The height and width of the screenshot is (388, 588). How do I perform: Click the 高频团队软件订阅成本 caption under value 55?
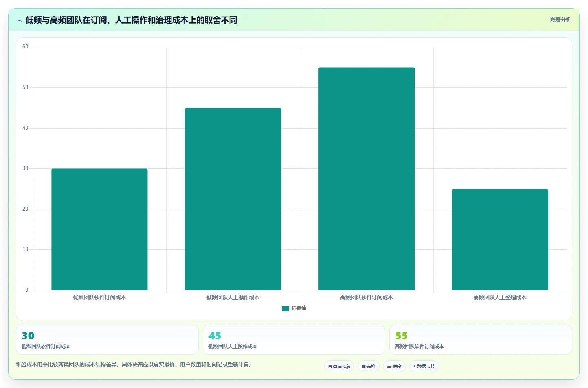419,347
